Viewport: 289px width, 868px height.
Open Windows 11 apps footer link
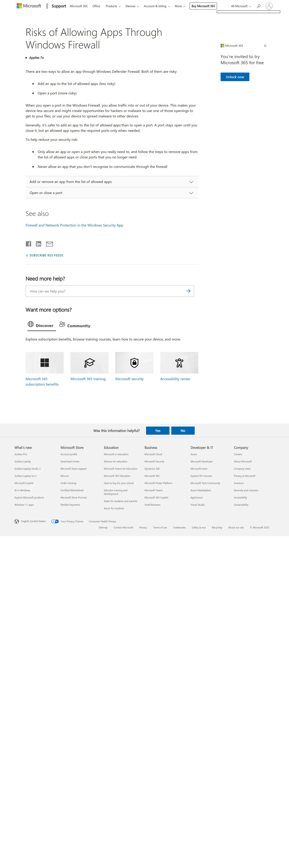24,505
